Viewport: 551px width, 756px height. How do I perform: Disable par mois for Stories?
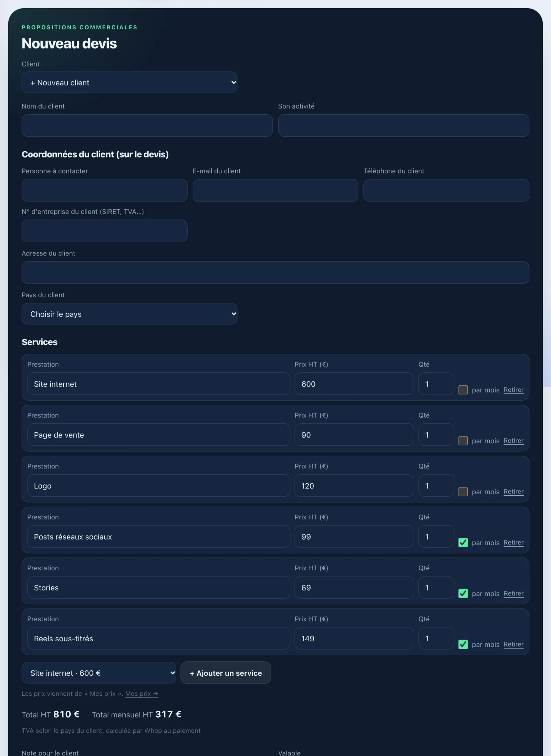463,594
